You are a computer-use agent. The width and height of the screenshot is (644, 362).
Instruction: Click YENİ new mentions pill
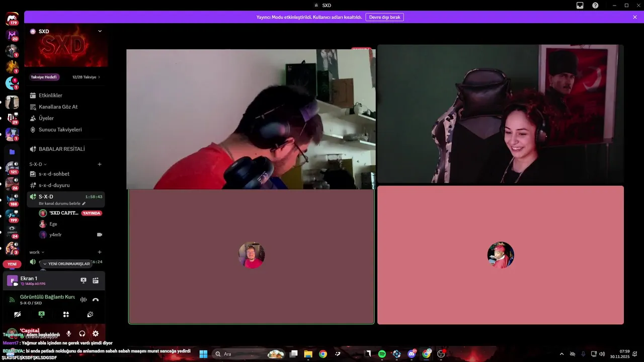point(12,264)
